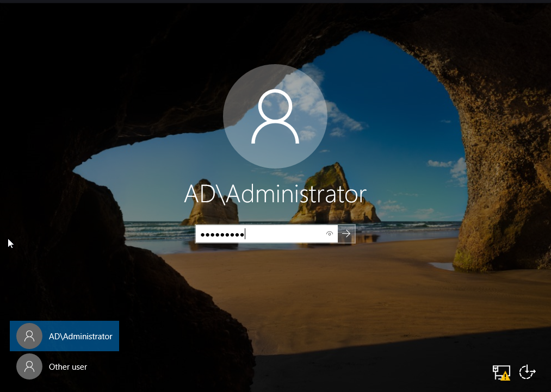Click the masked password dots
The width and height of the screenshot is (551, 392).
coord(222,234)
